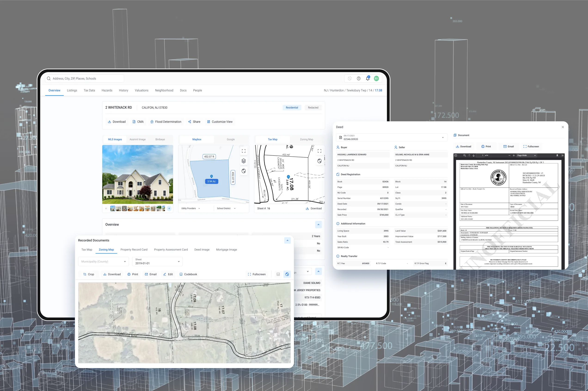Open the help question mark icon

(x=358, y=79)
